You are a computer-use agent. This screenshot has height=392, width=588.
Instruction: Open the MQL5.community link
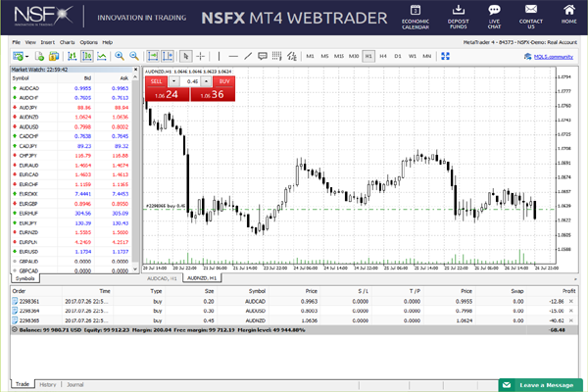point(553,57)
